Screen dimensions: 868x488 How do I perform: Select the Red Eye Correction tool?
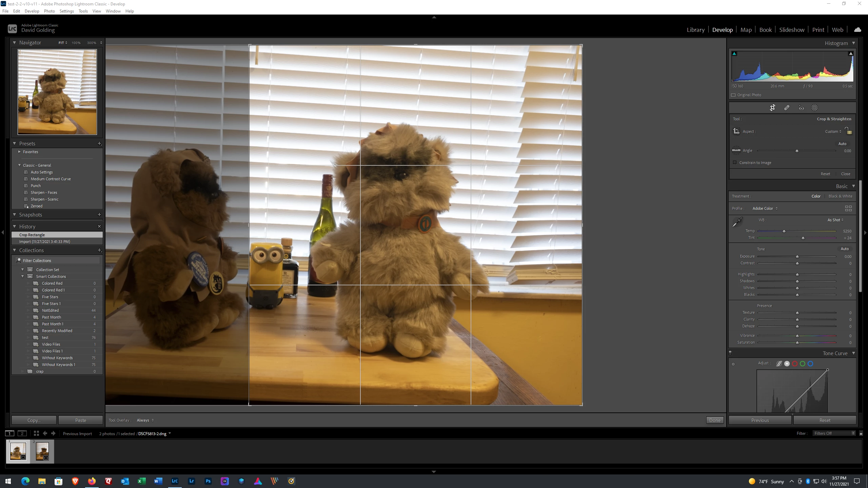pyautogui.click(x=801, y=108)
